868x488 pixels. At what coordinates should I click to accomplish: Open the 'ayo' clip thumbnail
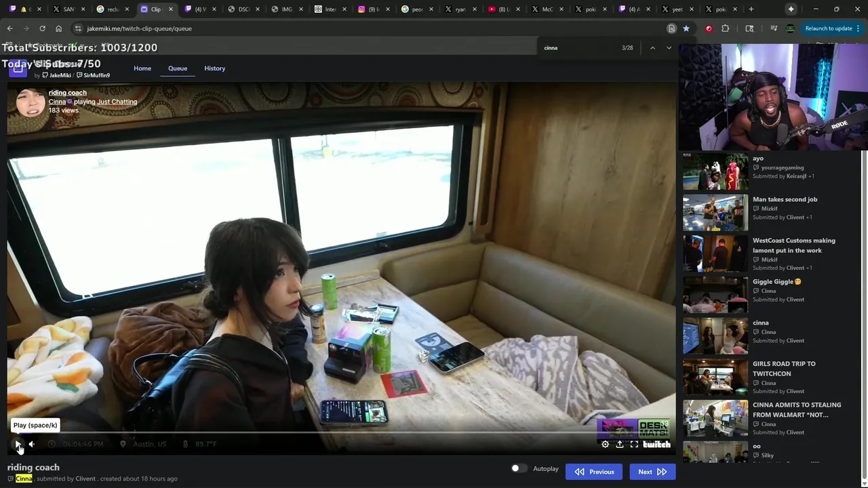pyautogui.click(x=715, y=171)
